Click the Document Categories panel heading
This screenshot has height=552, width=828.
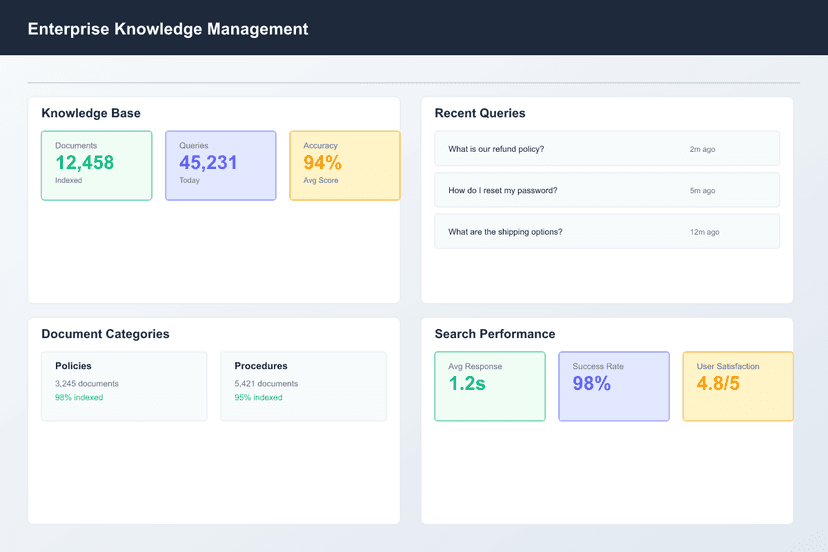105,334
